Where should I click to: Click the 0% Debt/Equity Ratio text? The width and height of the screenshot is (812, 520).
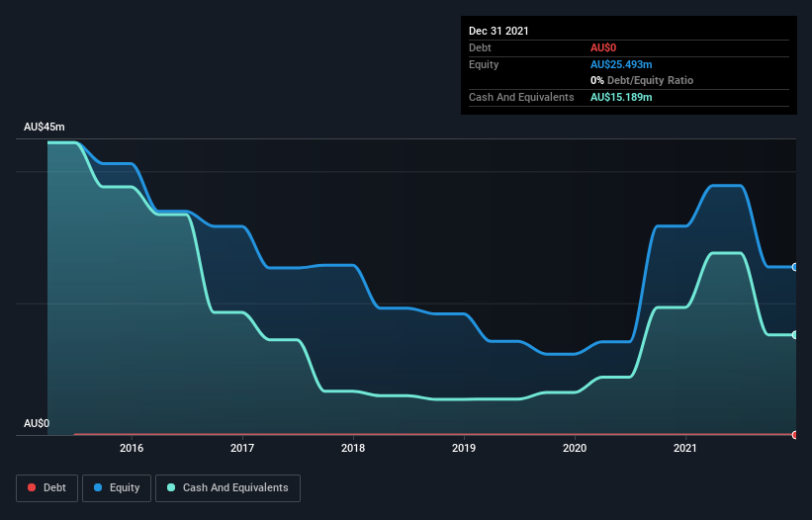[x=642, y=81]
